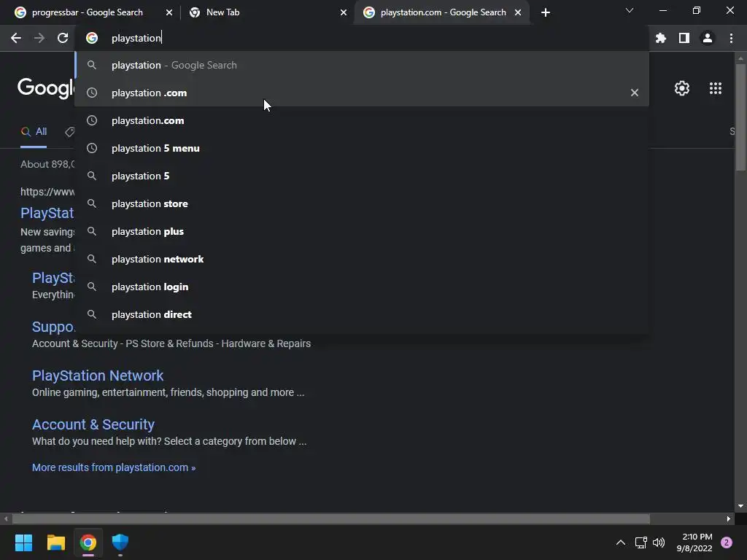Close the playstation.com Google Search tab
This screenshot has height=560, width=747.
coord(518,12)
